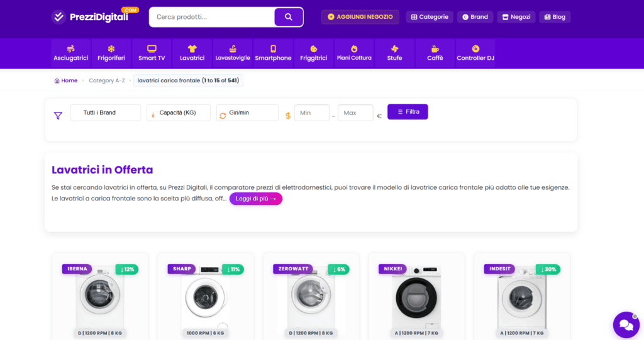Click the 30% discount badge

(548, 270)
